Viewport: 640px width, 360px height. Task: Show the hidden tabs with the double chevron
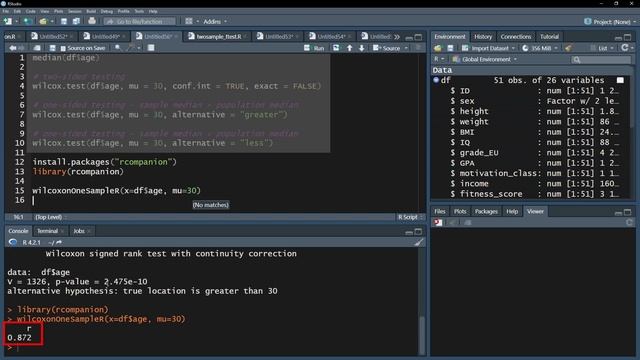(x=397, y=37)
